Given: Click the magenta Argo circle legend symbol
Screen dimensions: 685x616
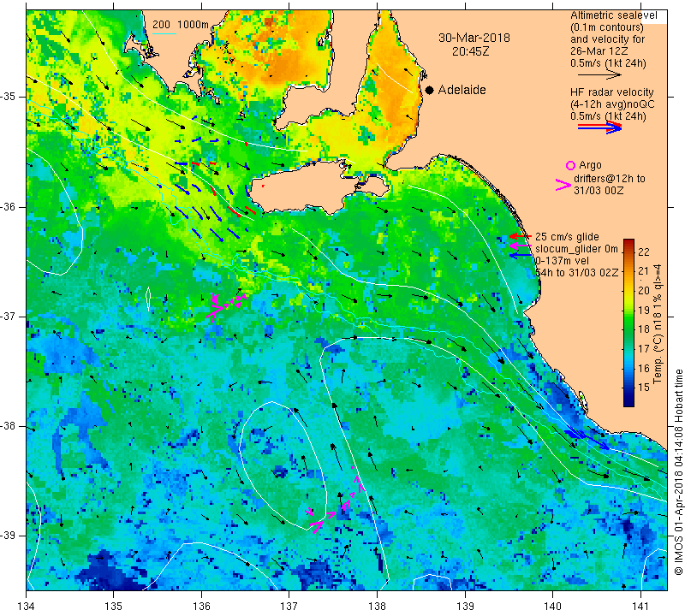Looking at the screenshot, I should pos(570,165).
